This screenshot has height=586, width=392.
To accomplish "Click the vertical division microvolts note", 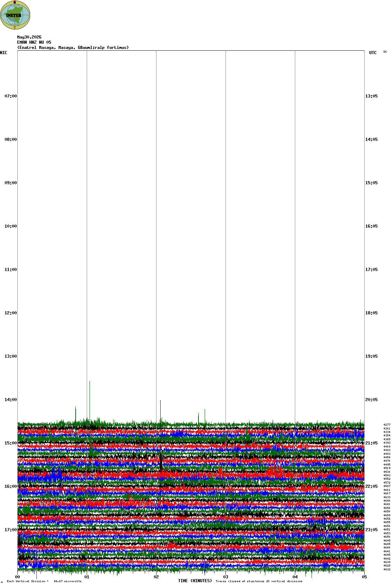I will click(44, 581).
